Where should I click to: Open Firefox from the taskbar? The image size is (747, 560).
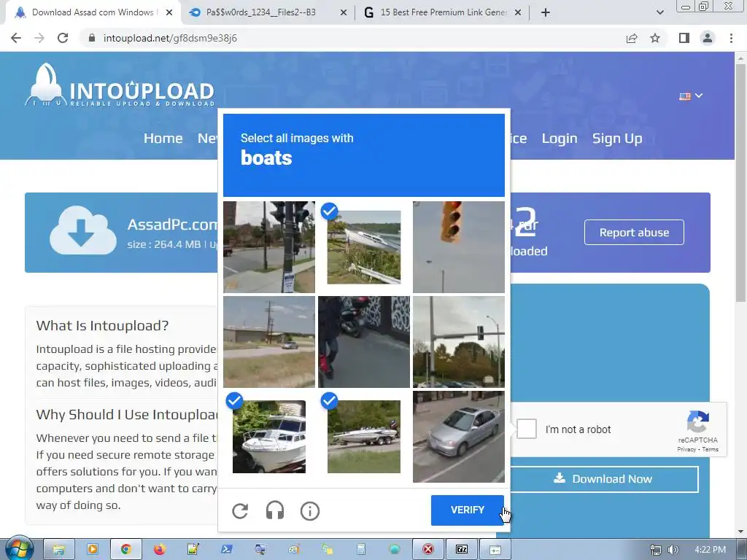(x=160, y=549)
